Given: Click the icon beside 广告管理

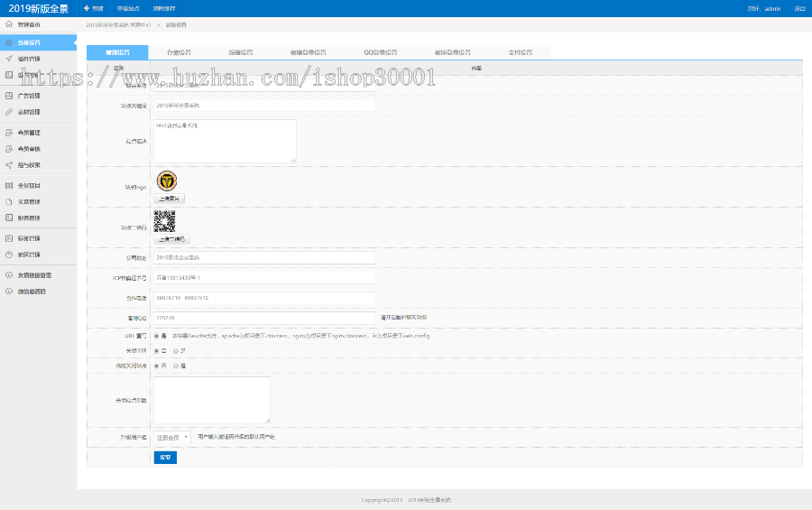Looking at the screenshot, I should point(8,95).
